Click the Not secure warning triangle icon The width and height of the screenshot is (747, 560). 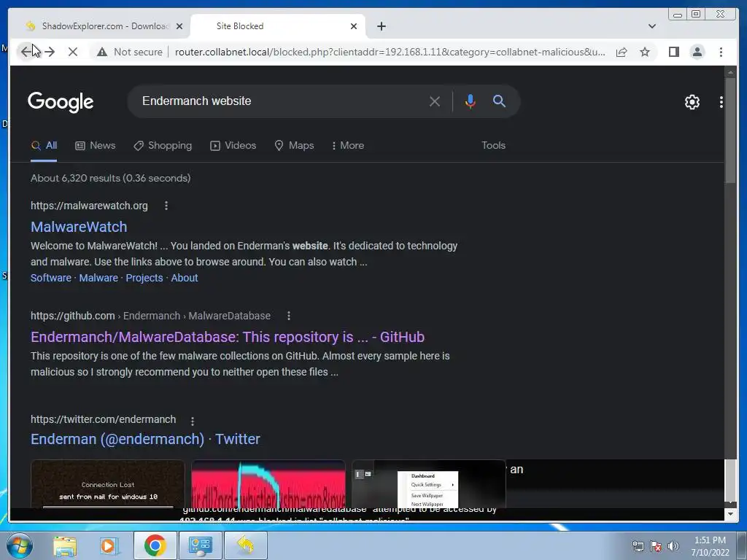(x=102, y=52)
